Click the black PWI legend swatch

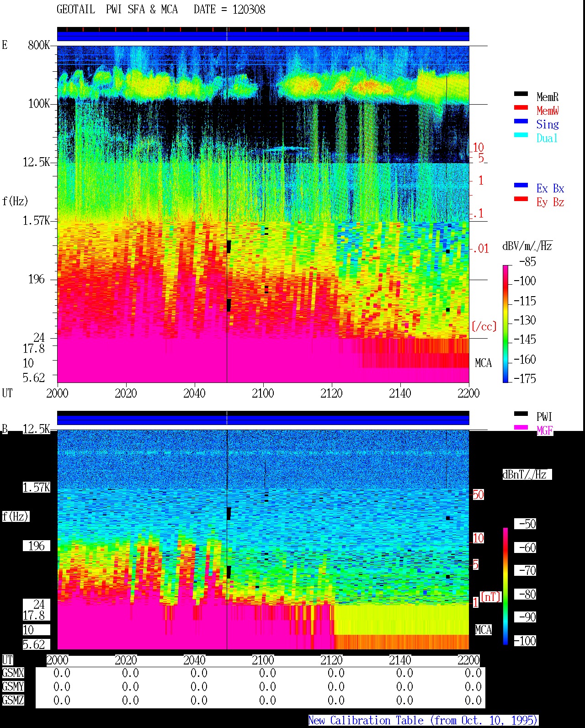[521, 414]
